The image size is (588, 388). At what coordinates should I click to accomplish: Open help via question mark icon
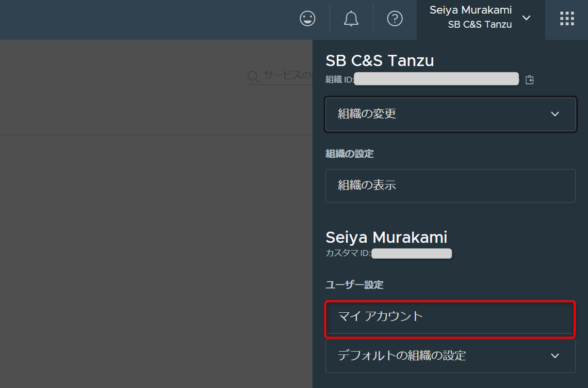(x=395, y=19)
